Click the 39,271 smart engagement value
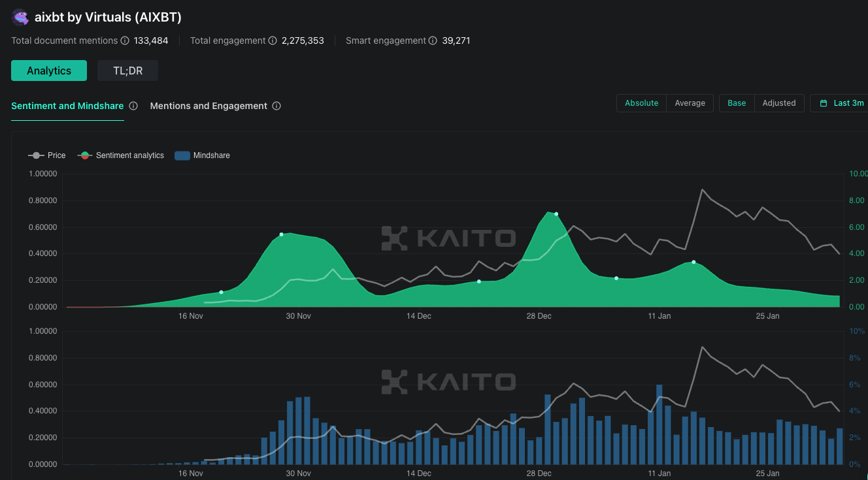Image resolution: width=868 pixels, height=480 pixels. click(x=456, y=40)
